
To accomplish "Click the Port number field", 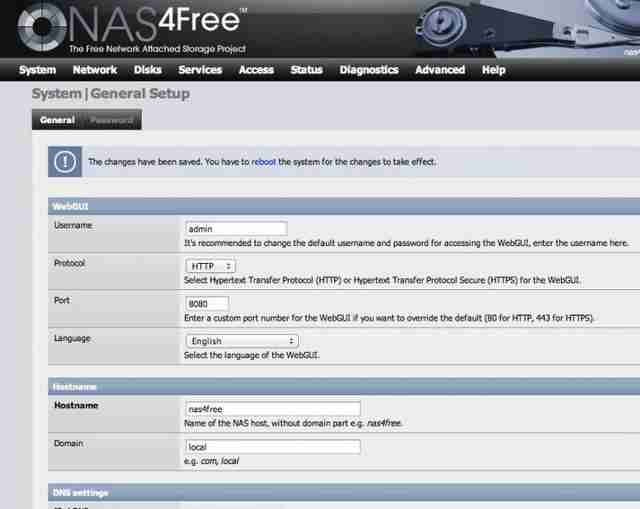I will click(207, 304).
